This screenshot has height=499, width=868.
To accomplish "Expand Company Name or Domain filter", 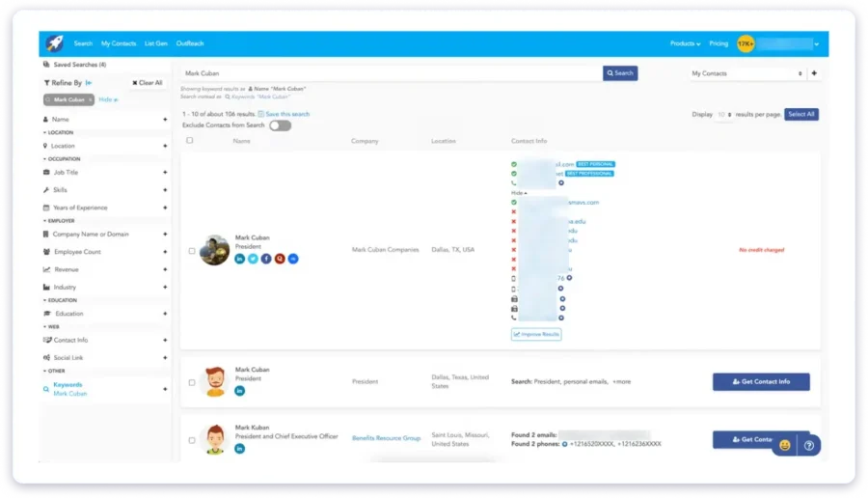I will [165, 235].
